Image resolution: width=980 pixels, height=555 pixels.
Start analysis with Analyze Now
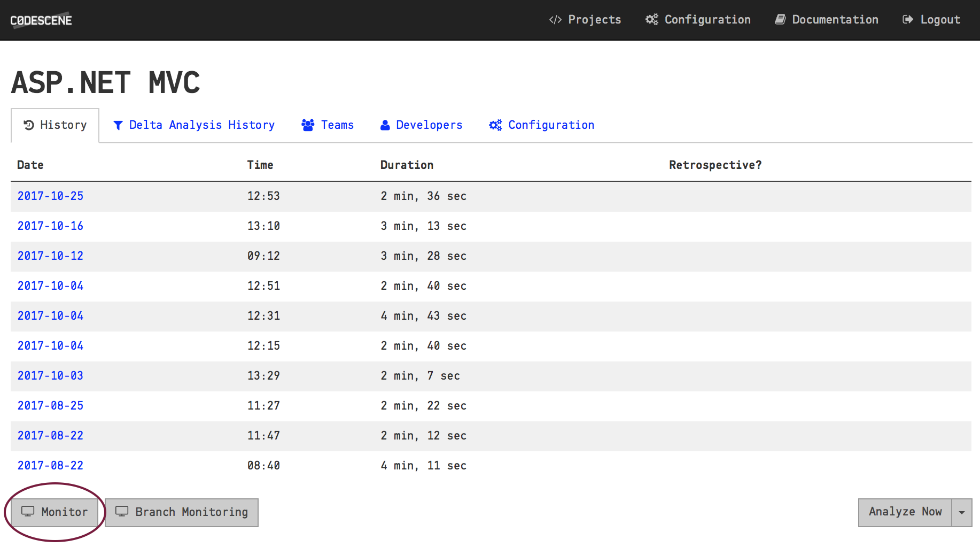point(905,512)
